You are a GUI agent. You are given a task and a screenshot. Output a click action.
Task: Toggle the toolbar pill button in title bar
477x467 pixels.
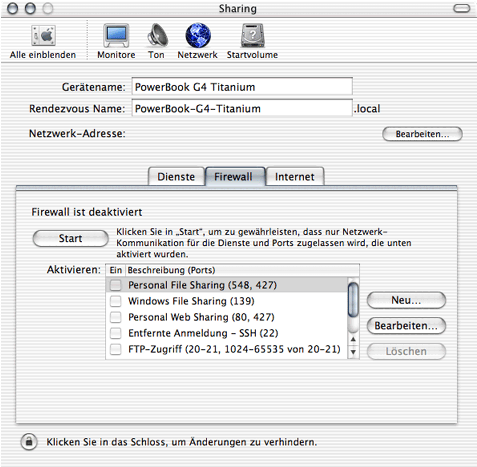point(462,8)
